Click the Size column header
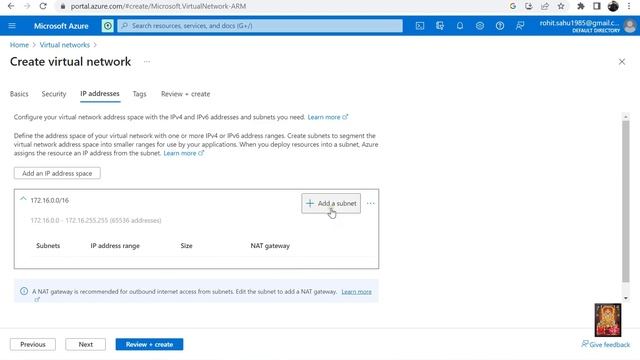 click(187, 246)
